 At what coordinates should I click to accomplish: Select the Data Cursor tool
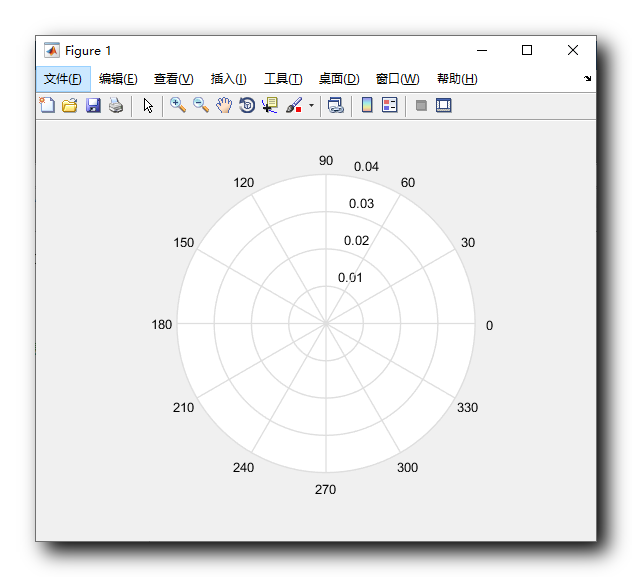pos(270,105)
